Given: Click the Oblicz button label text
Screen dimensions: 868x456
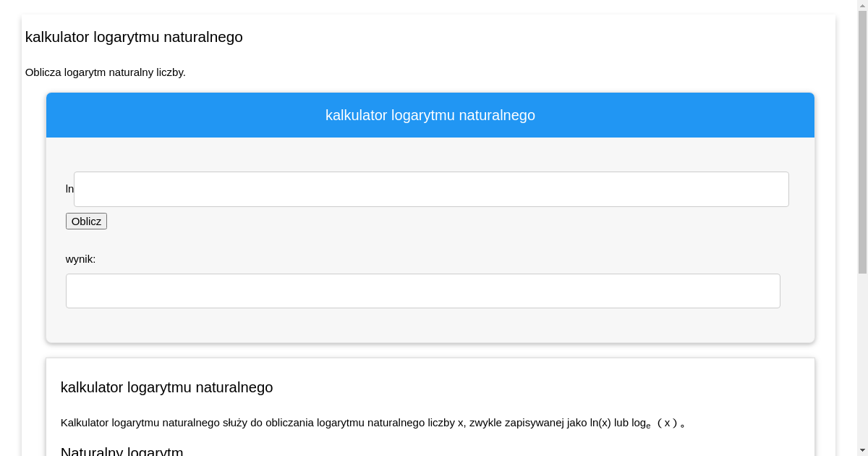Looking at the screenshot, I should 86,221.
